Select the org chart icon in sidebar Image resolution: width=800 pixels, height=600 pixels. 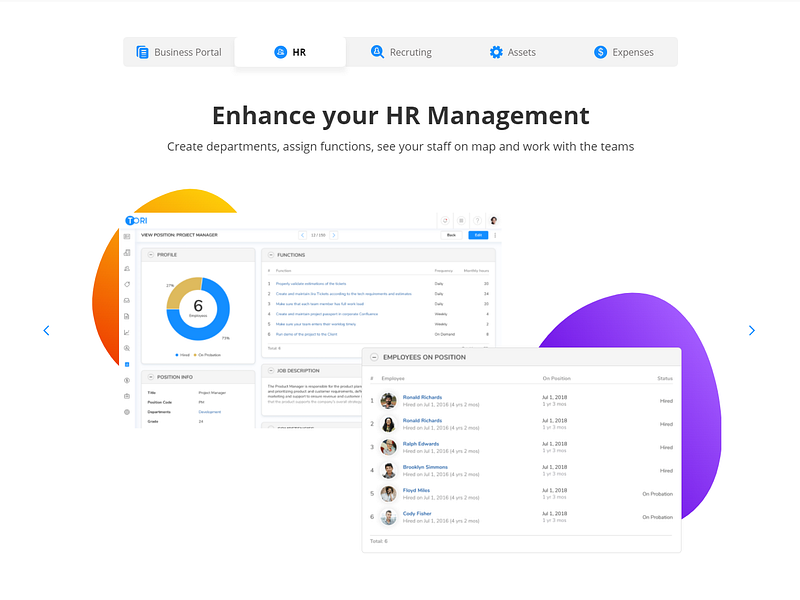(x=127, y=254)
